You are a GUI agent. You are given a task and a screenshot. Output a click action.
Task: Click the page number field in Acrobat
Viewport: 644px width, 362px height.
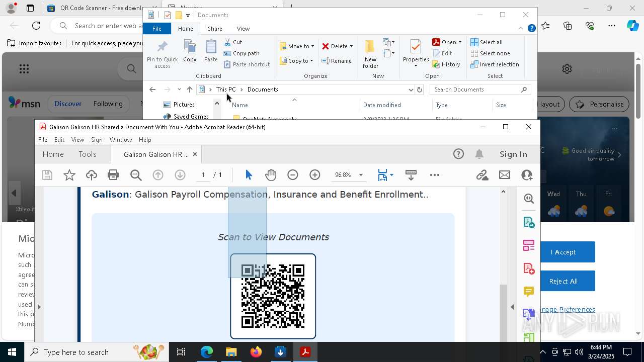pos(203,175)
